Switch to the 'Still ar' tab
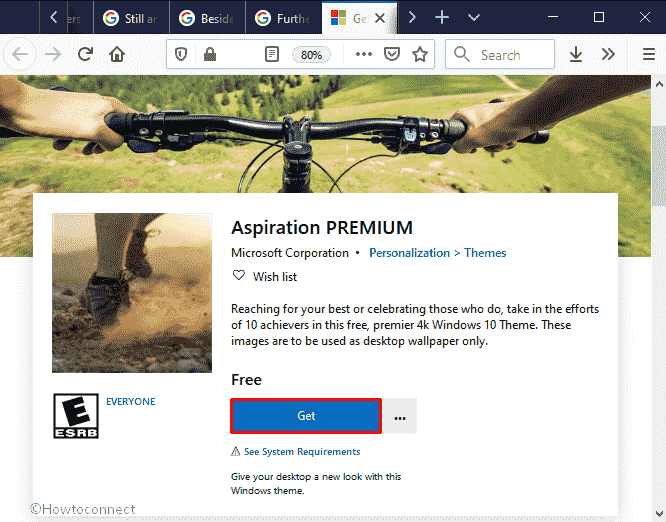 tap(131, 18)
